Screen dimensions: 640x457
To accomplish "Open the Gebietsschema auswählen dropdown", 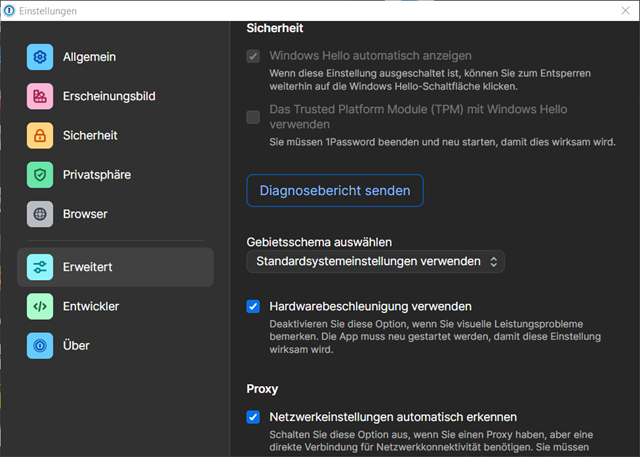I will pos(375,262).
